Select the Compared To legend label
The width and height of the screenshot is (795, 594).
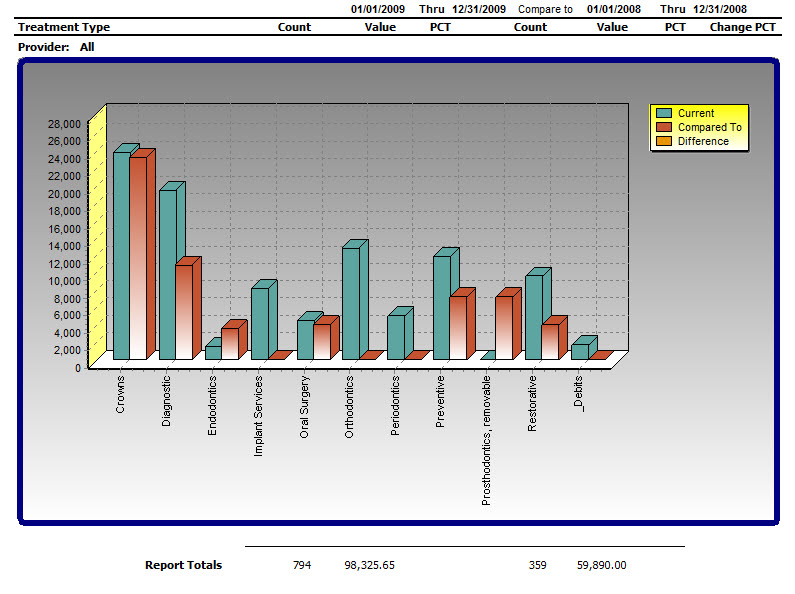click(x=710, y=127)
